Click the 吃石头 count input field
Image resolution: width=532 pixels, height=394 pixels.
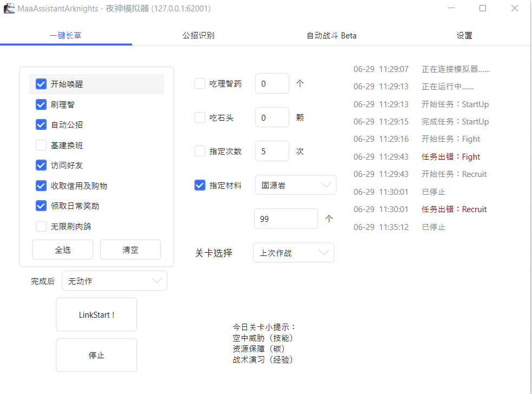272,117
